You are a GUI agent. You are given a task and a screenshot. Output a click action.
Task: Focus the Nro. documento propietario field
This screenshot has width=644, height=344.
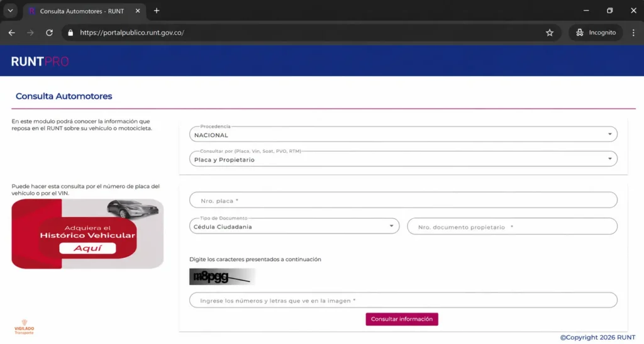[x=512, y=226]
